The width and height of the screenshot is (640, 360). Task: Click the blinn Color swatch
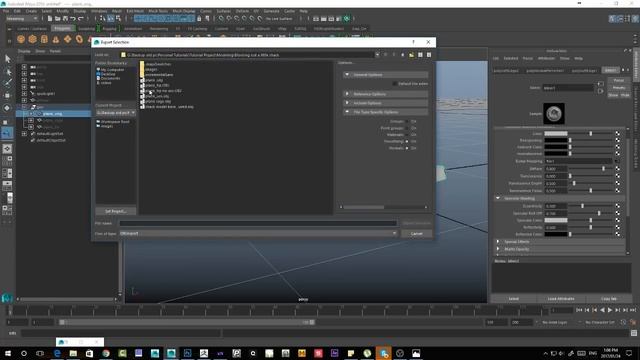pos(556,133)
